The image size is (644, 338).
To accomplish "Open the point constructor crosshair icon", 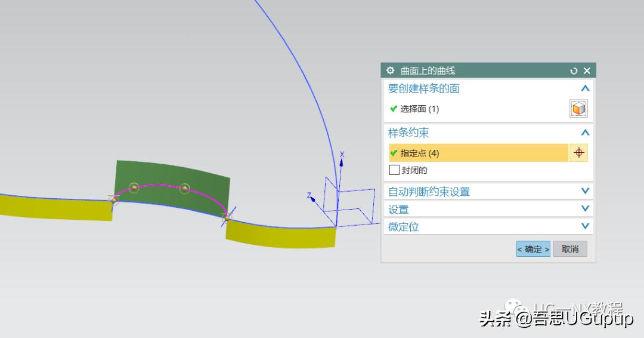I will pos(578,153).
